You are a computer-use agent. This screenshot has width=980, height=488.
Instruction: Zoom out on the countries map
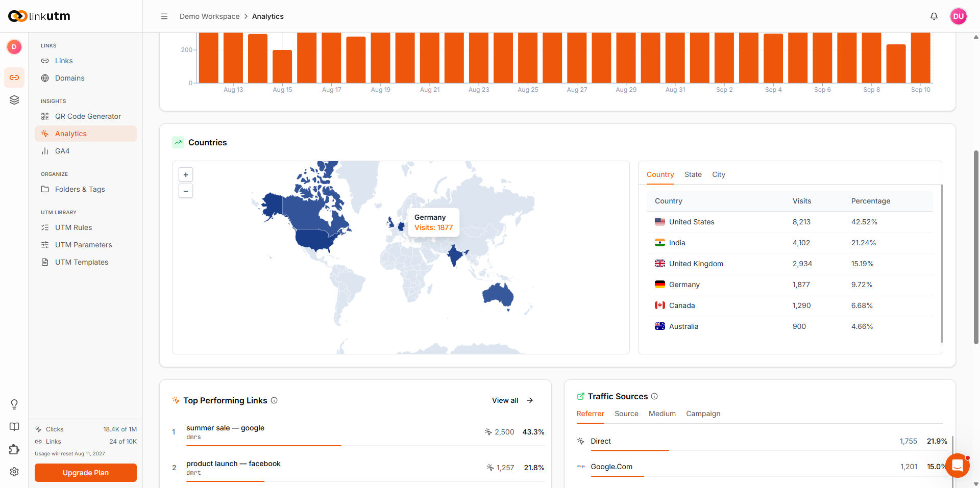point(186,191)
